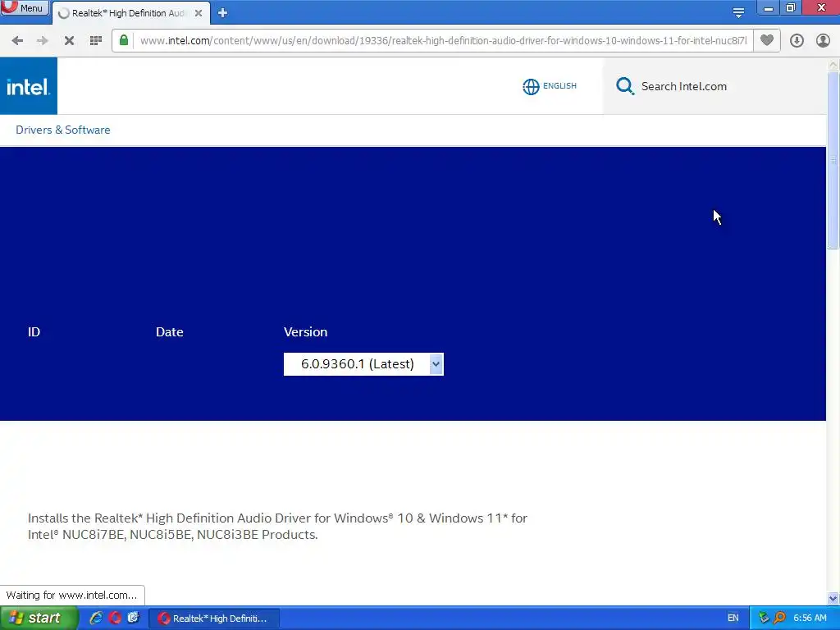
Task: Open the tab menu icon in title bar
Action: pos(738,12)
